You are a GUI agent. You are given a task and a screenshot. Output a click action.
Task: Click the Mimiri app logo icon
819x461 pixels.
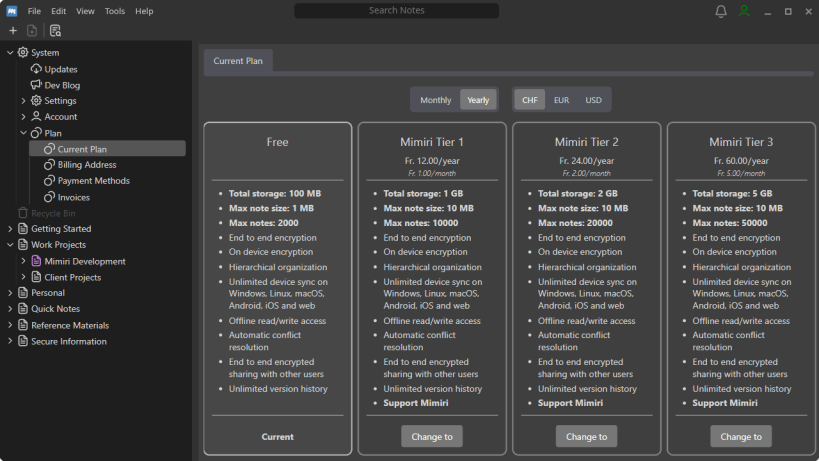pyautogui.click(x=11, y=11)
